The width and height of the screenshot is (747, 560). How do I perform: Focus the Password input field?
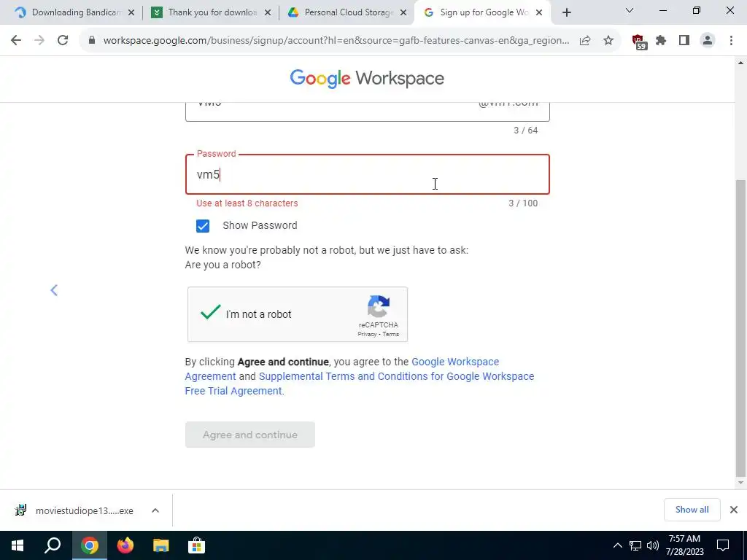coord(368,174)
